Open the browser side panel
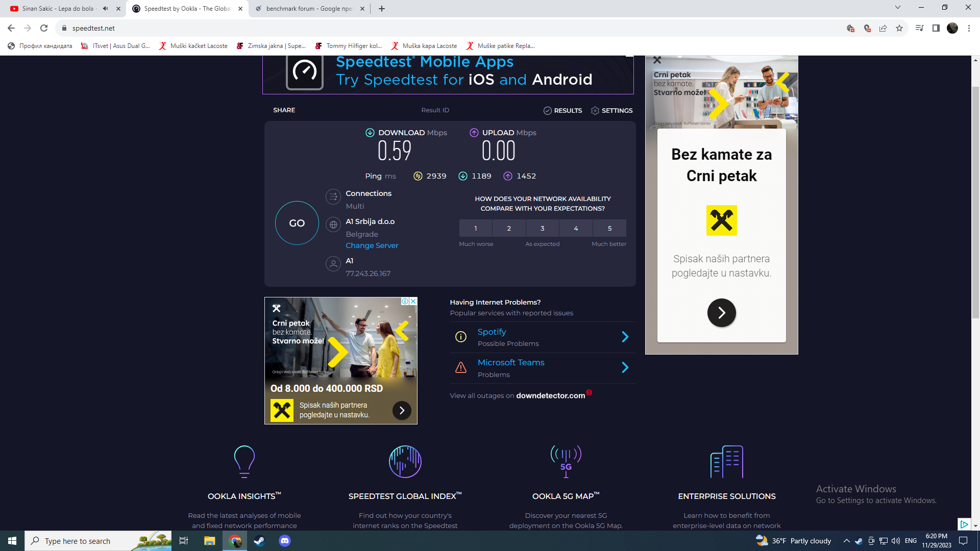Image resolution: width=980 pixels, height=551 pixels. 936,28
